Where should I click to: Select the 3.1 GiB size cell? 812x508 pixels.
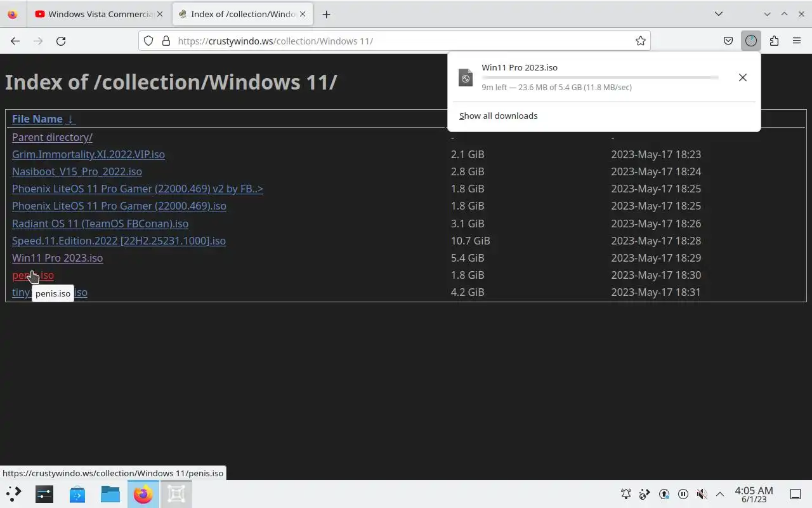tap(468, 224)
